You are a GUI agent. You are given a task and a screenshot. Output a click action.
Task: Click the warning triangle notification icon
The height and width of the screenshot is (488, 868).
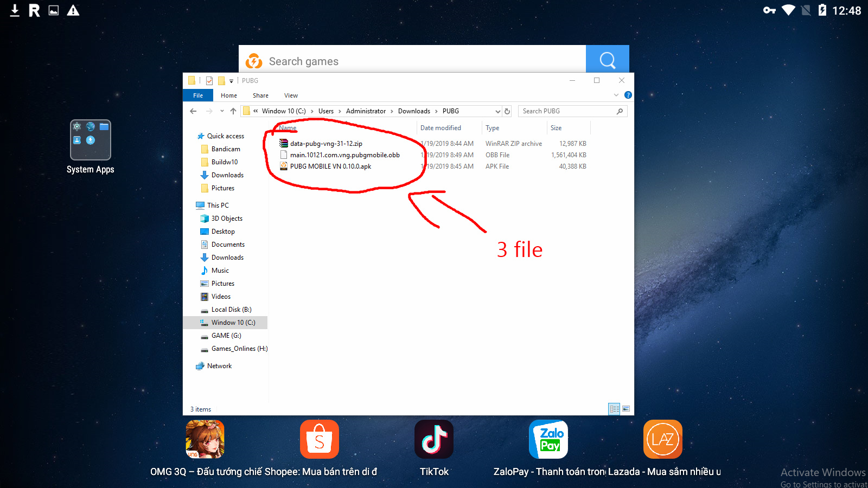[73, 10]
